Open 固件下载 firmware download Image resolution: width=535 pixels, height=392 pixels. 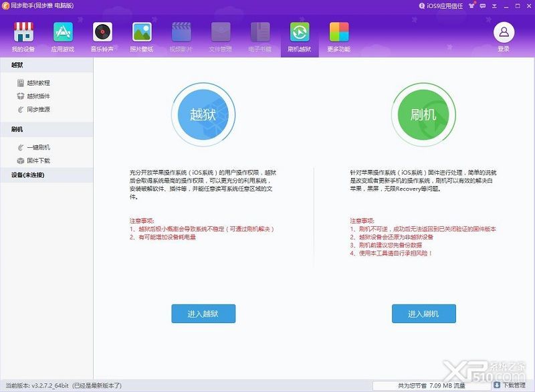[34, 161]
